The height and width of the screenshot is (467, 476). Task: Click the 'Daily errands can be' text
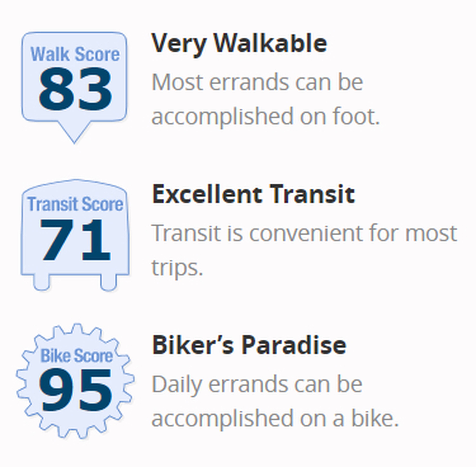257,384
